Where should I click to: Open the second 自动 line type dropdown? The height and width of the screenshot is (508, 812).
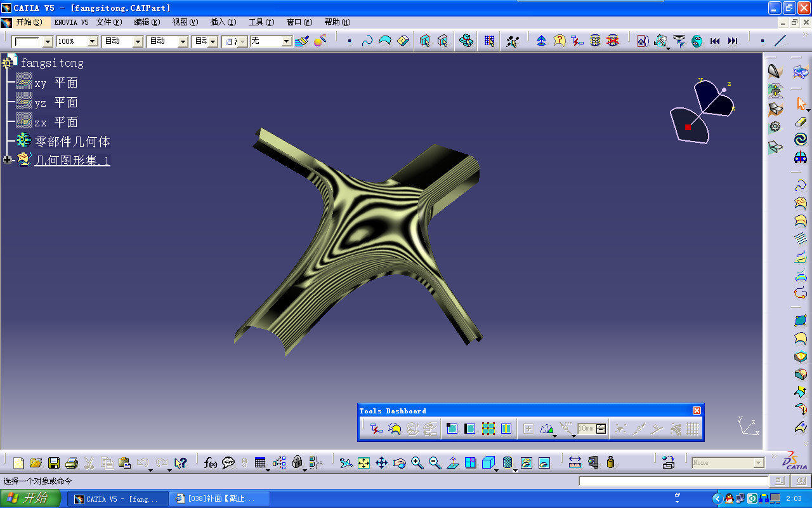coord(183,41)
